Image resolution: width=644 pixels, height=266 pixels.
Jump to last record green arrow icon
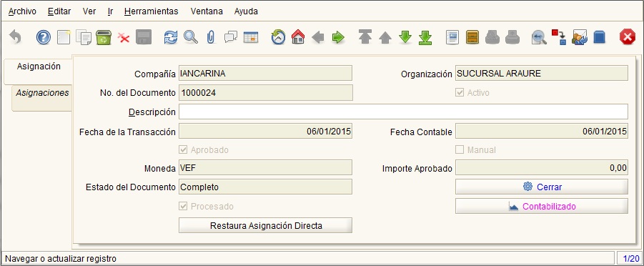click(x=425, y=37)
